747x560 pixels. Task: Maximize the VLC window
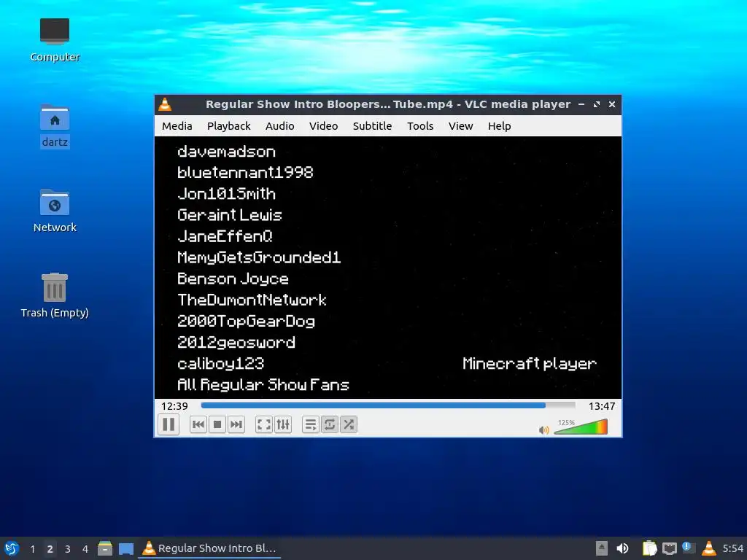597,104
